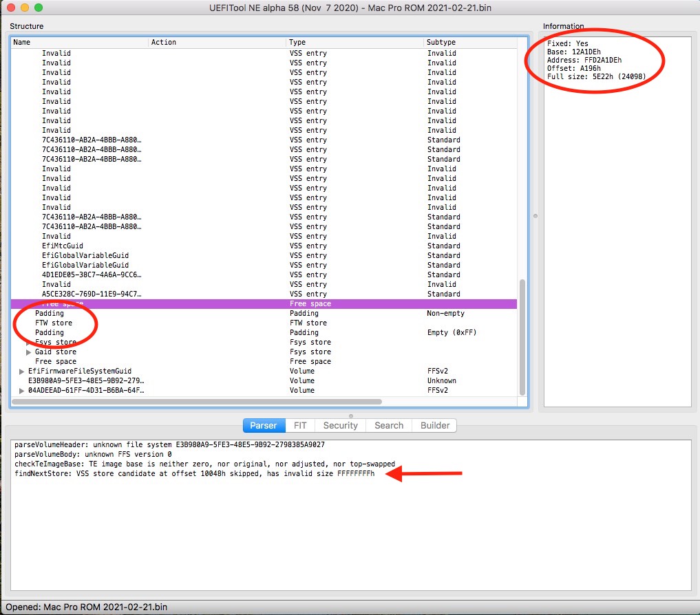
Task: Select the A5CE328C-769D-11E9 VSS entry
Action: (x=264, y=294)
